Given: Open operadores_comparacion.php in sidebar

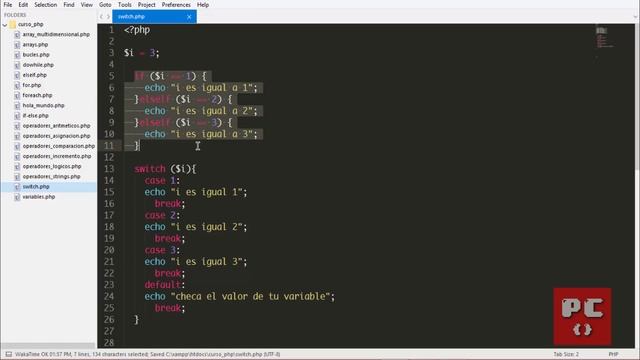Looking at the screenshot, I should click(59, 146).
